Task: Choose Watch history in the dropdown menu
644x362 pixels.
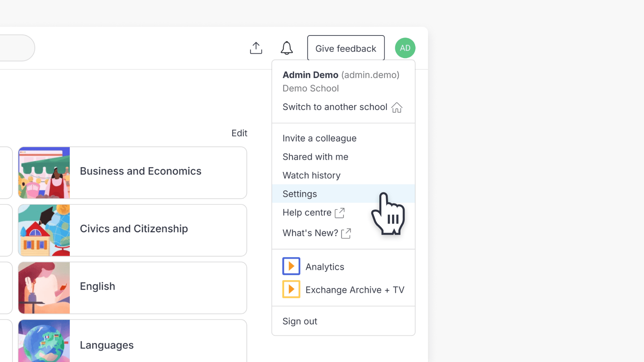Action: point(311,175)
